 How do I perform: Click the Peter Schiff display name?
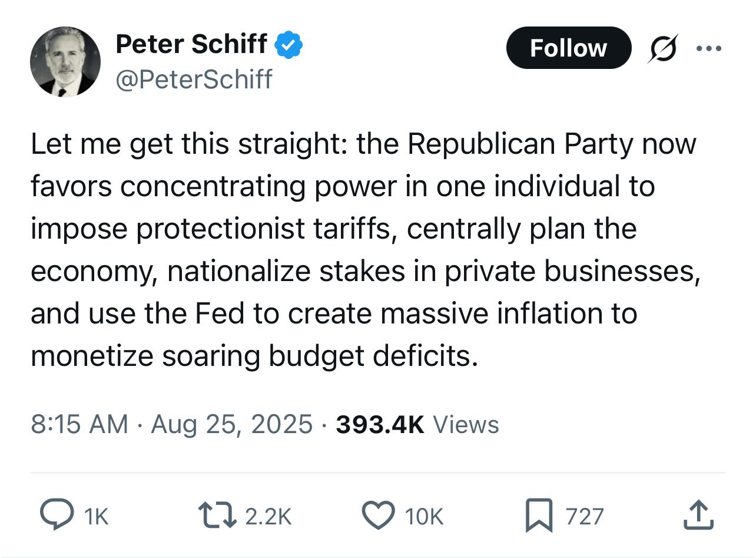pyautogui.click(x=191, y=44)
